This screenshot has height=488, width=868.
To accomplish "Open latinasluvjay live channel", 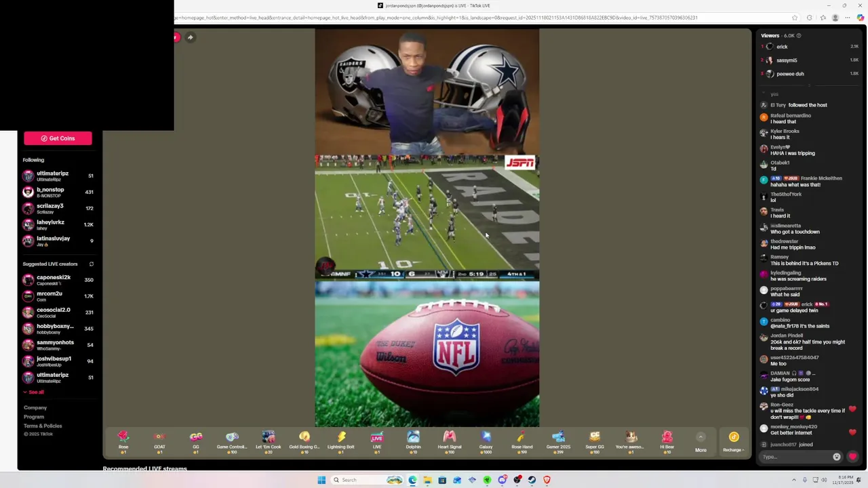I will point(58,241).
